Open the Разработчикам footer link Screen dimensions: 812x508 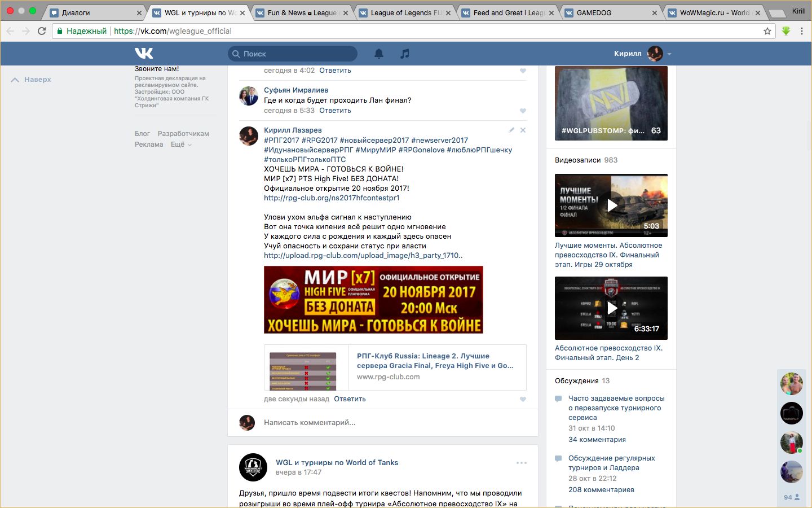coord(183,134)
